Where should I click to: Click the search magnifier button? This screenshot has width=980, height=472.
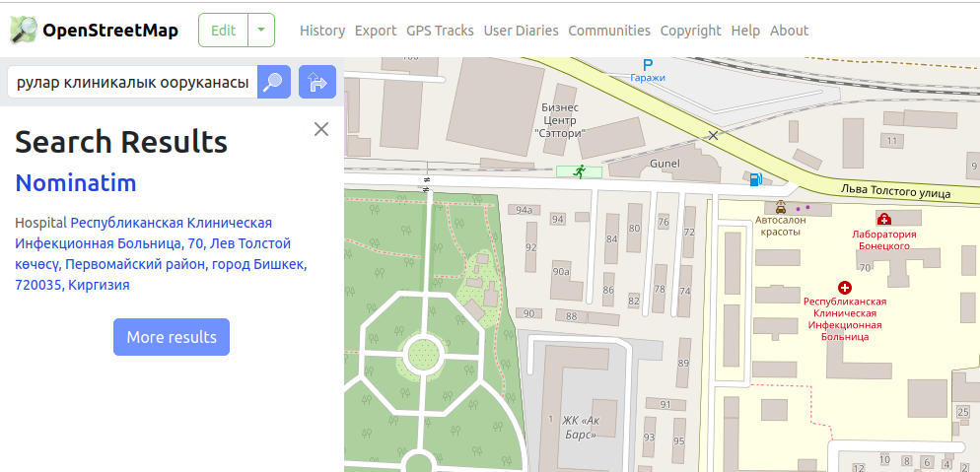[x=274, y=82]
